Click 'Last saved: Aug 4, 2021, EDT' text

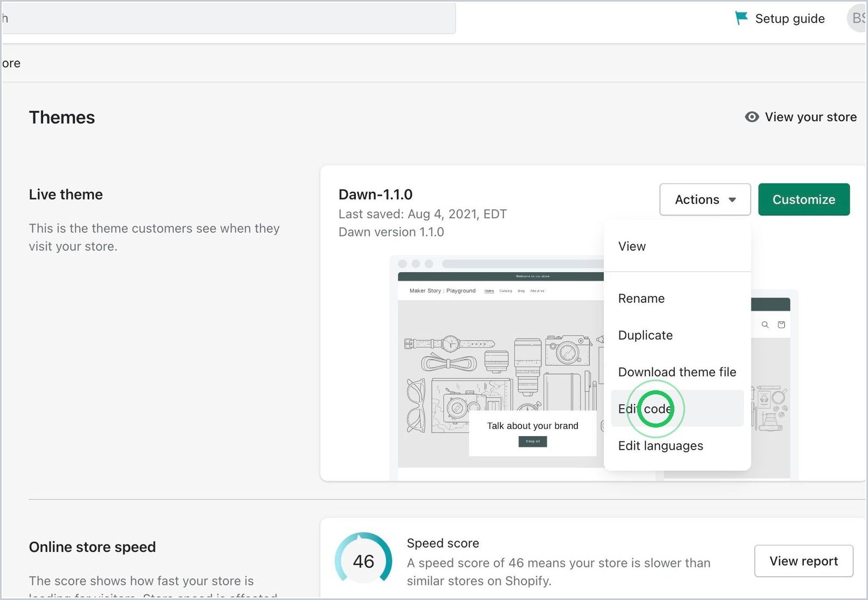tap(423, 214)
